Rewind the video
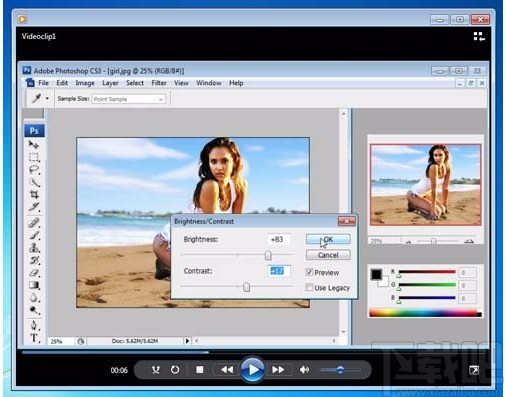 coord(227,370)
